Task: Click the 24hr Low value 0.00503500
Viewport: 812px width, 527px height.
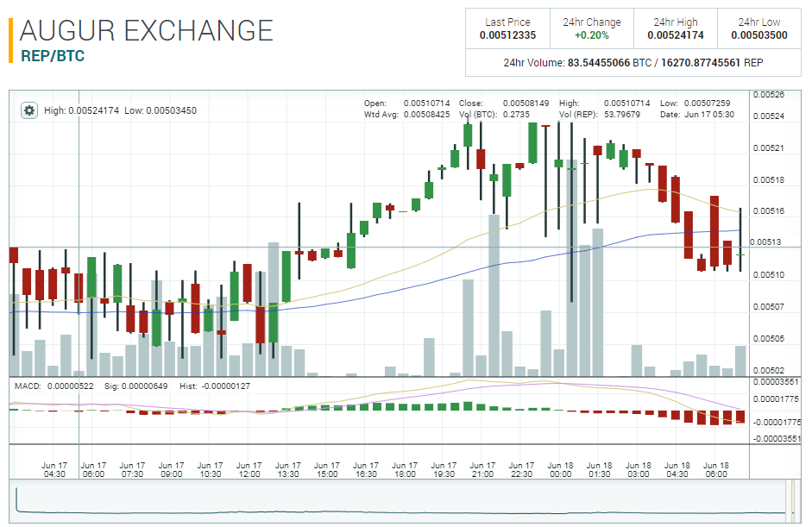Action: coord(759,35)
